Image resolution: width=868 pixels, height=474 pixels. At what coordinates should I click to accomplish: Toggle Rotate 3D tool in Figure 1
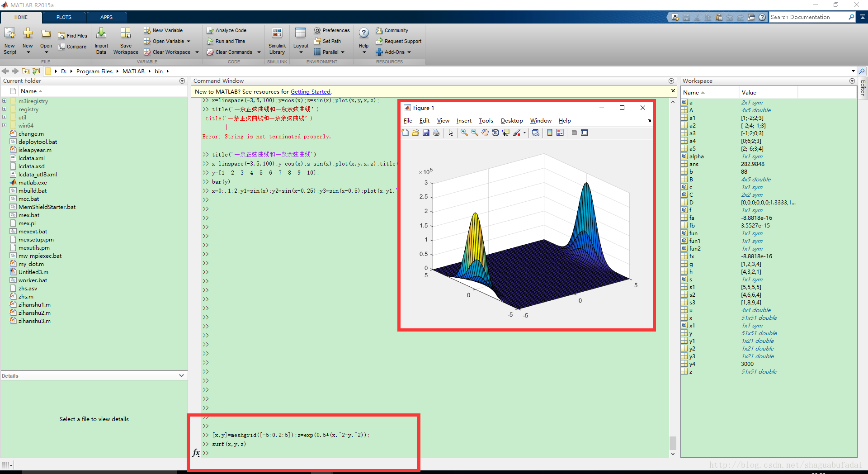click(x=495, y=133)
